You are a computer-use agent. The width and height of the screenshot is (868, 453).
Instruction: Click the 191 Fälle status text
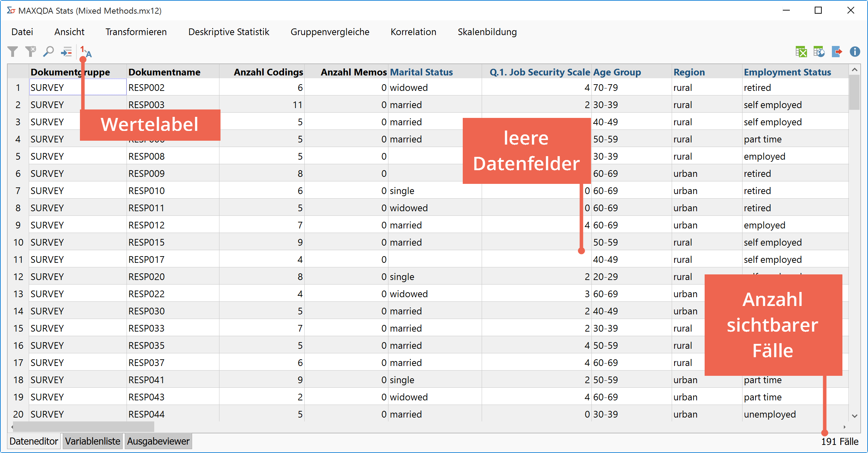click(x=840, y=441)
